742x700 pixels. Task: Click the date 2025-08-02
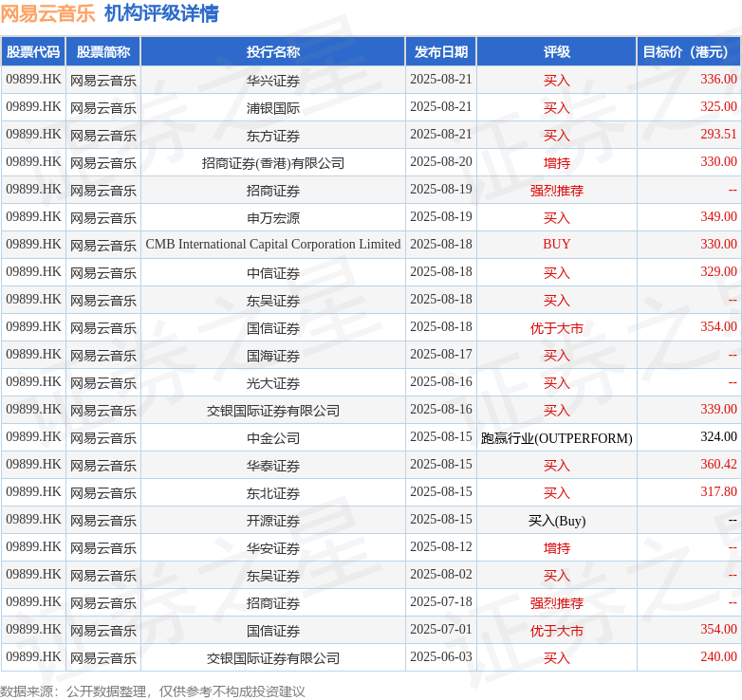coord(441,574)
